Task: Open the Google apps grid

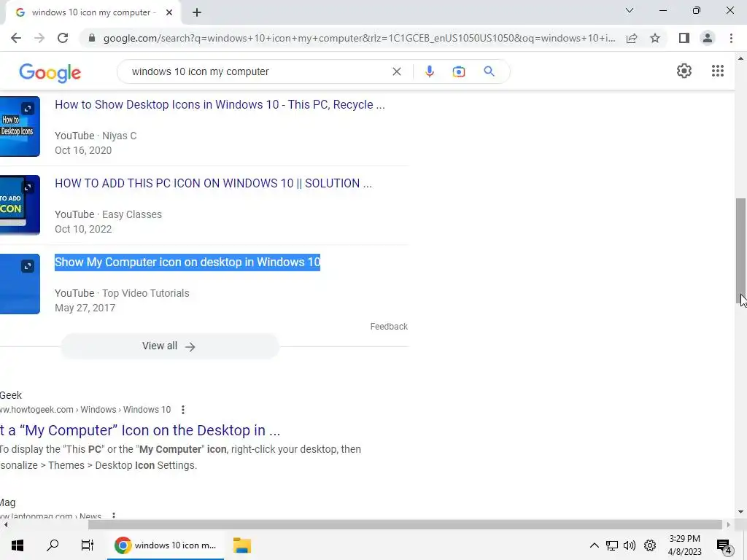Action: coord(718,71)
